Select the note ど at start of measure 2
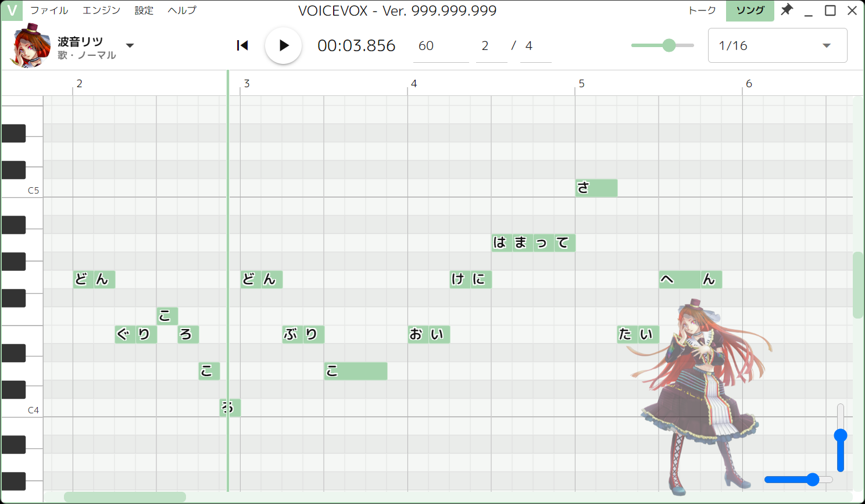 point(84,279)
